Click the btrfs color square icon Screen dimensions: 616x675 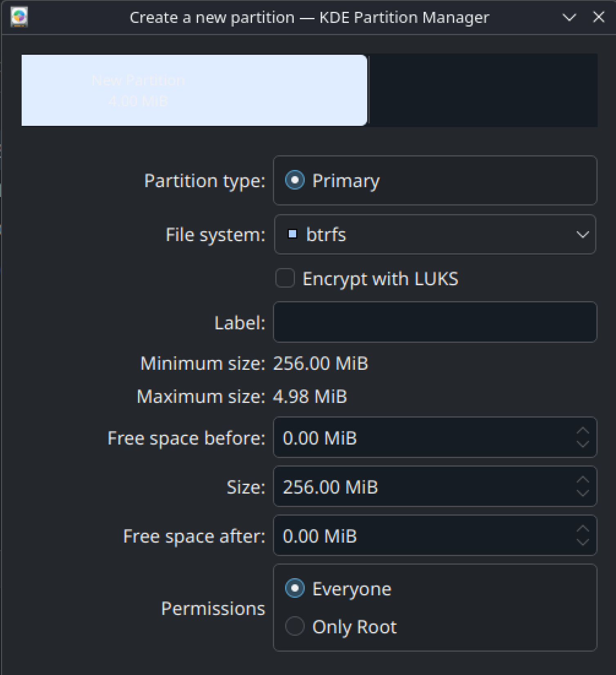pyautogui.click(x=292, y=234)
